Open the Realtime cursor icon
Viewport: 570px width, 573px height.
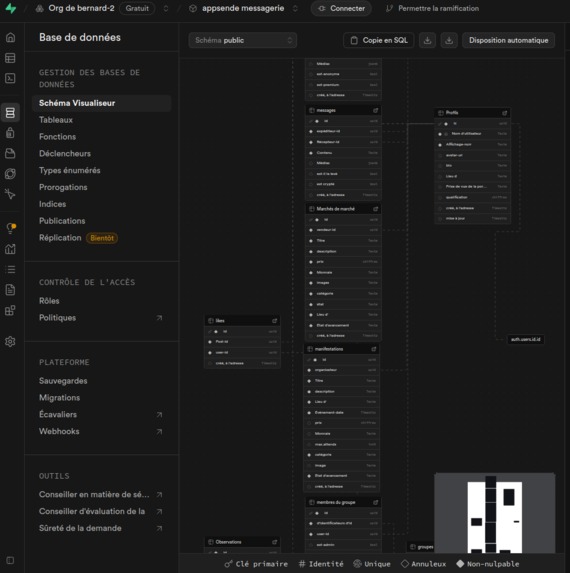(11, 194)
